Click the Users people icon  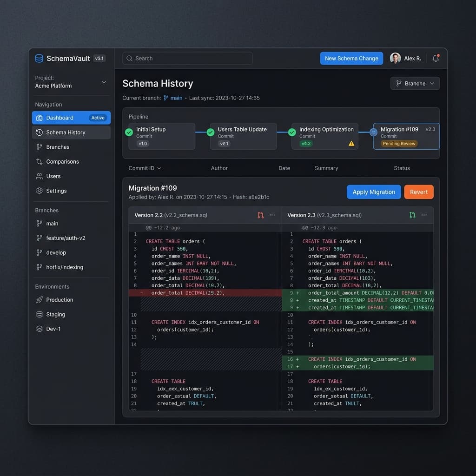coord(40,176)
